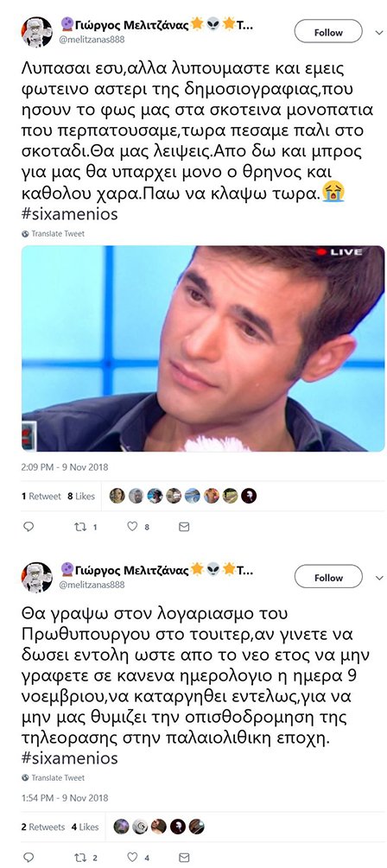Open #sixamenios hashtag in second tweet
Screen dimensions: 387x868
(70, 757)
